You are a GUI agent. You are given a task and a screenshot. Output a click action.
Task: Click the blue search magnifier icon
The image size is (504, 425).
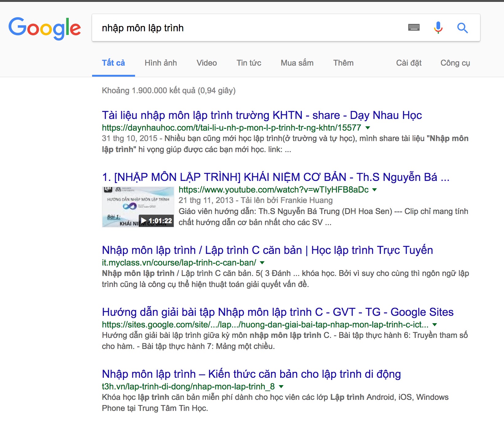click(x=462, y=28)
